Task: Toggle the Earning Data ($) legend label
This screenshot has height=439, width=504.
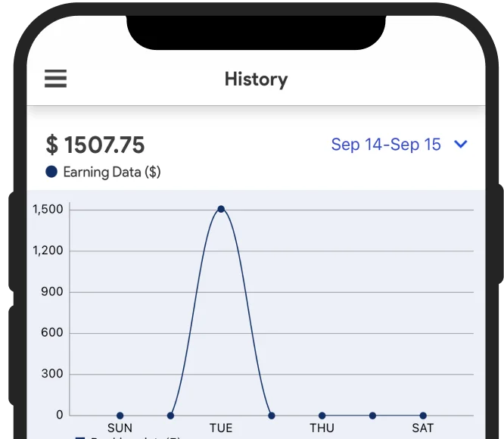Action: (x=112, y=172)
